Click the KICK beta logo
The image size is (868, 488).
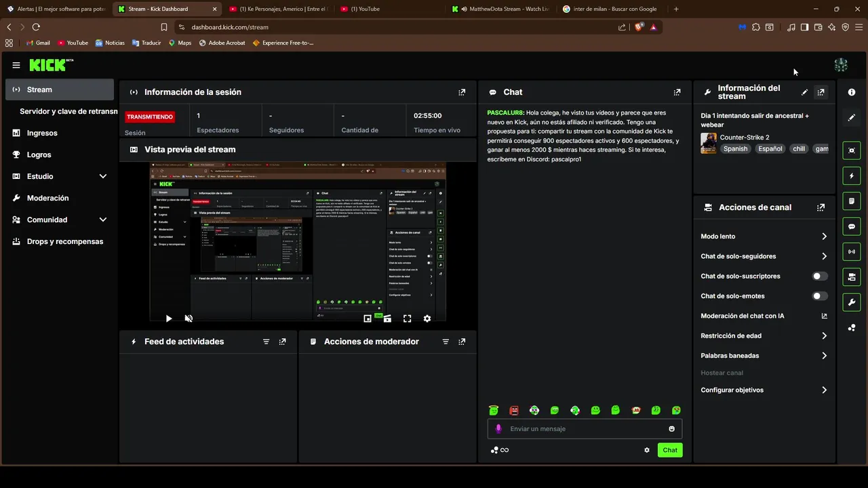[51, 65]
